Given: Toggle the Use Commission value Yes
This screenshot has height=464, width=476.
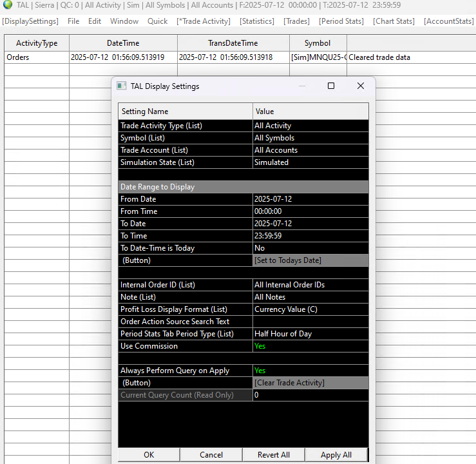Looking at the screenshot, I should tap(310, 346).
